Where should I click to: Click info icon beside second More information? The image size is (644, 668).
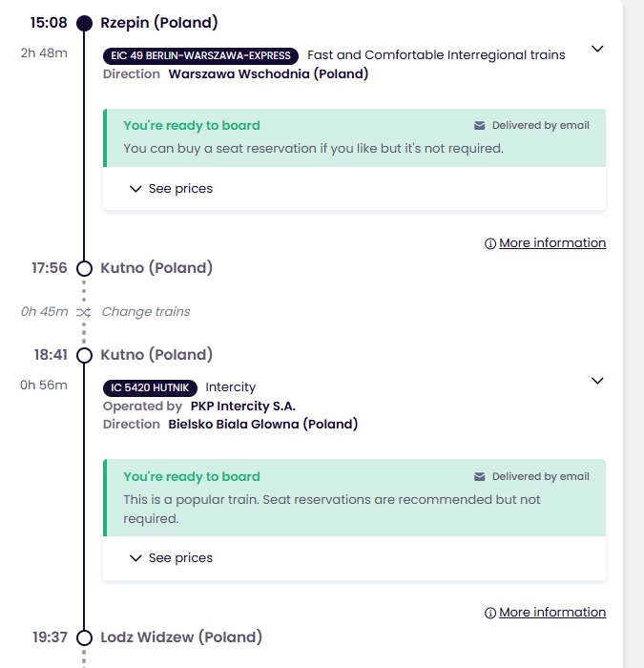490,614
